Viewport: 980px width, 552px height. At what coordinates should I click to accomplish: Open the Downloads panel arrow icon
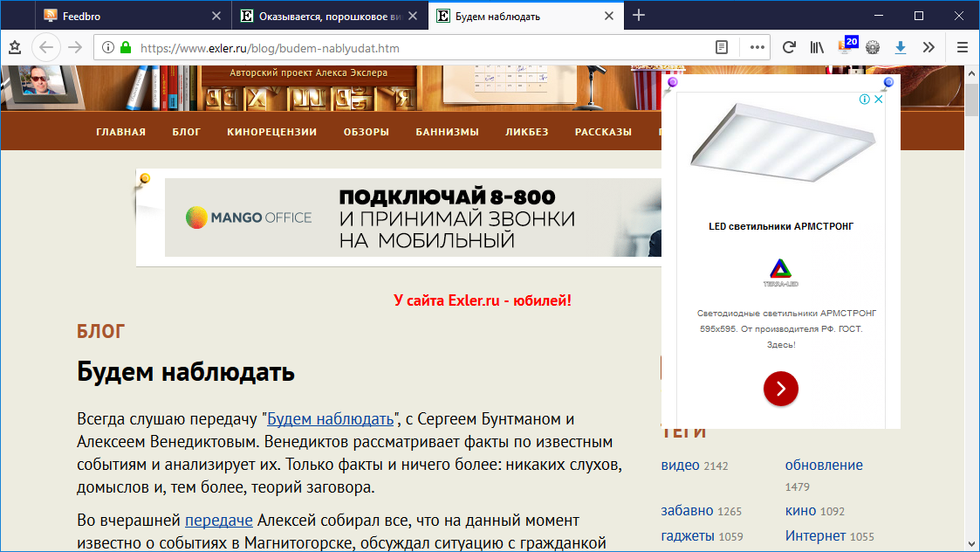tap(900, 47)
